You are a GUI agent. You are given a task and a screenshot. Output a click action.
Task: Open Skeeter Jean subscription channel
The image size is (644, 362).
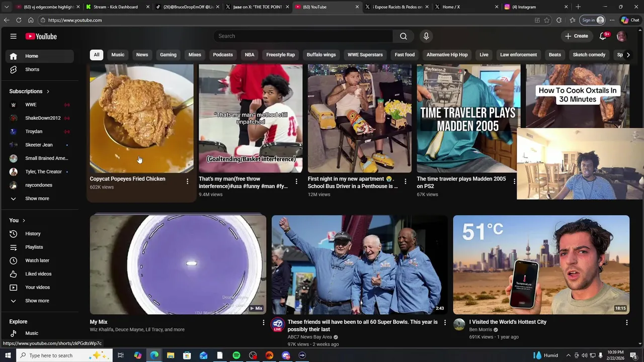point(40,145)
